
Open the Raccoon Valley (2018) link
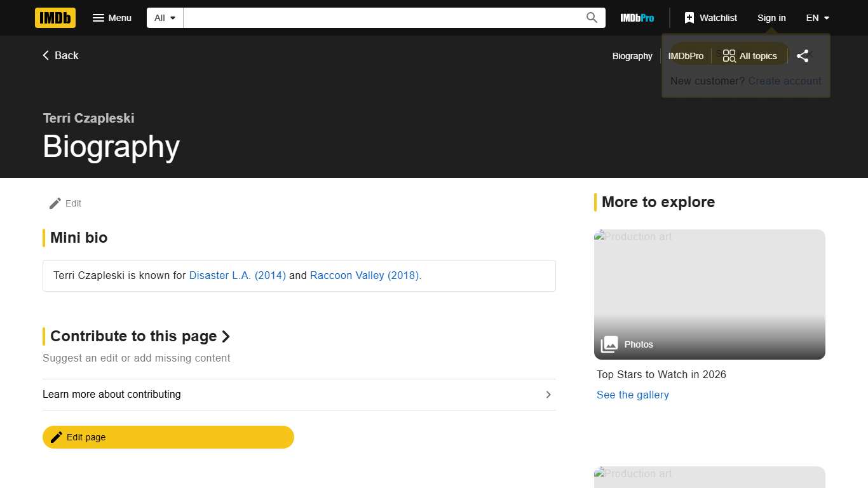pos(365,275)
